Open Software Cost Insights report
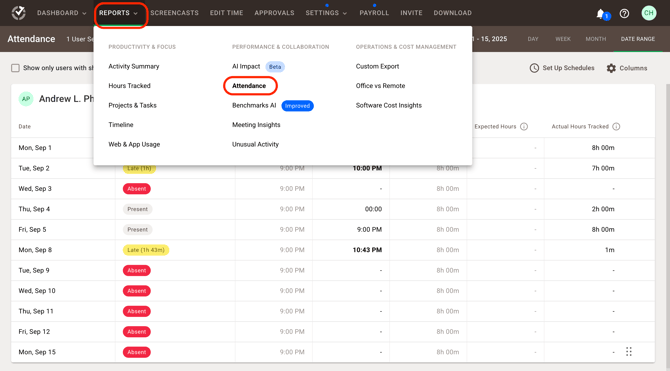 (389, 105)
